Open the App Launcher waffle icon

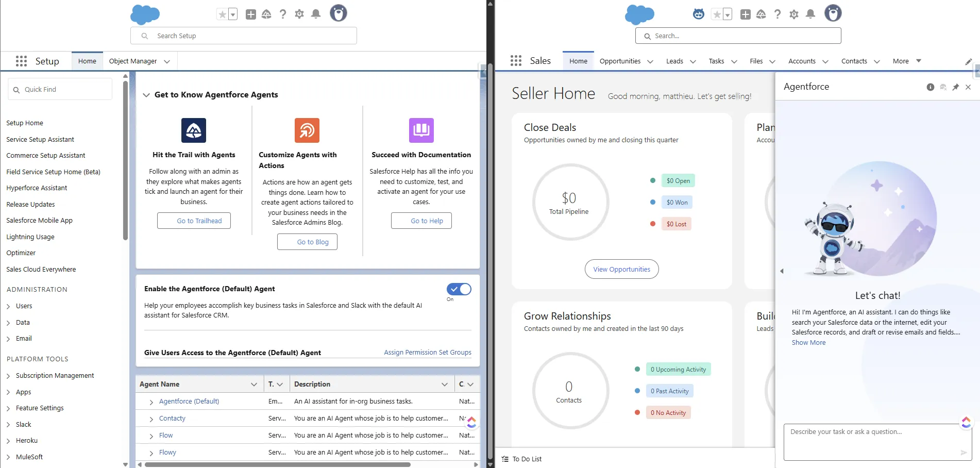(x=515, y=61)
